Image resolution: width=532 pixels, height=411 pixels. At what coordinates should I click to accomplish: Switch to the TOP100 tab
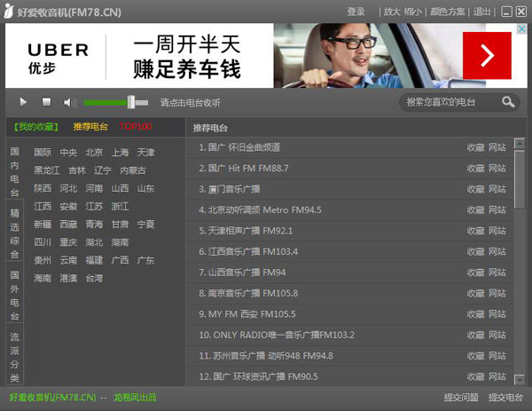136,127
